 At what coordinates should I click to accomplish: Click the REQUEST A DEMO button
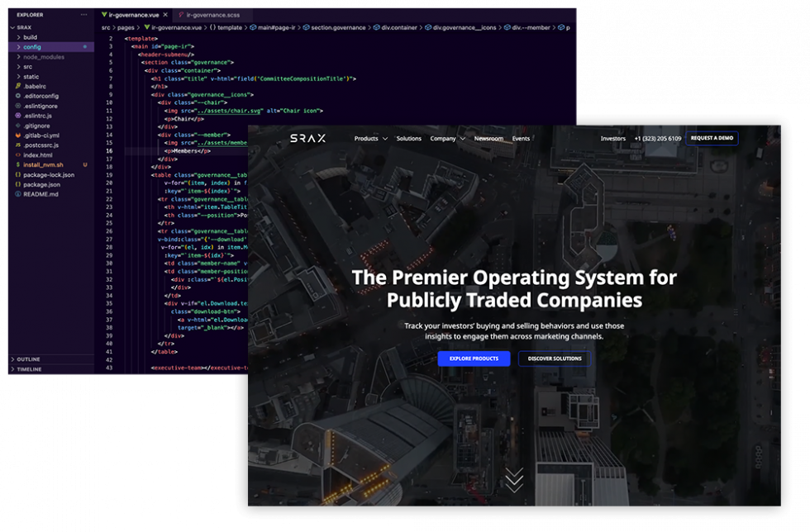[x=712, y=139]
